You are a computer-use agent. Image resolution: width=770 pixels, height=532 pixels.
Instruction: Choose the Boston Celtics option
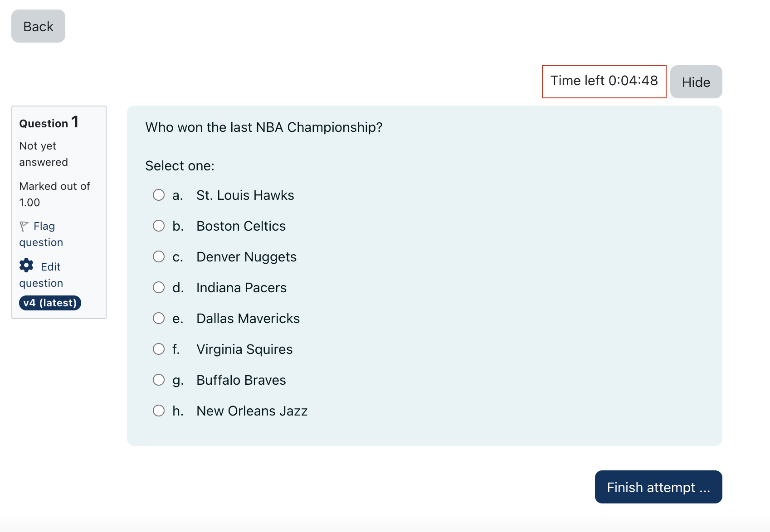click(159, 226)
